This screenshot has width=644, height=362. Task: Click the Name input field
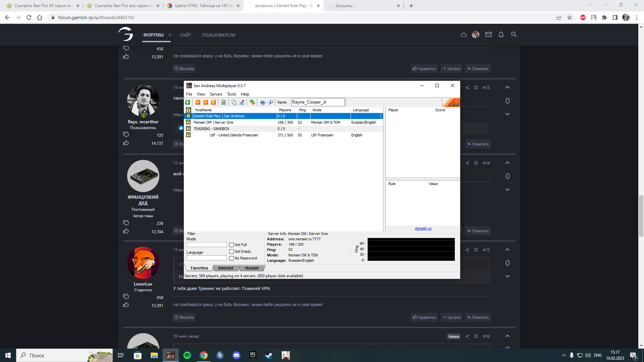click(x=317, y=102)
